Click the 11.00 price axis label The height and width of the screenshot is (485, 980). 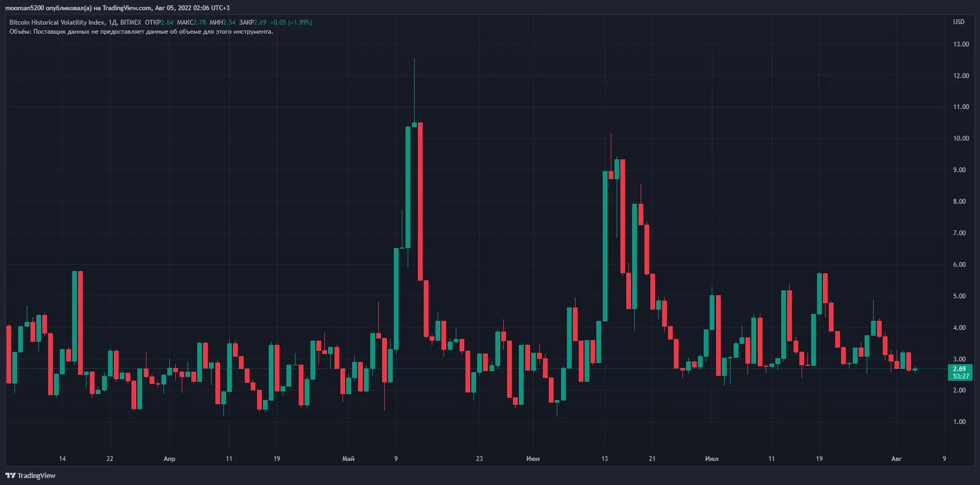click(961, 107)
